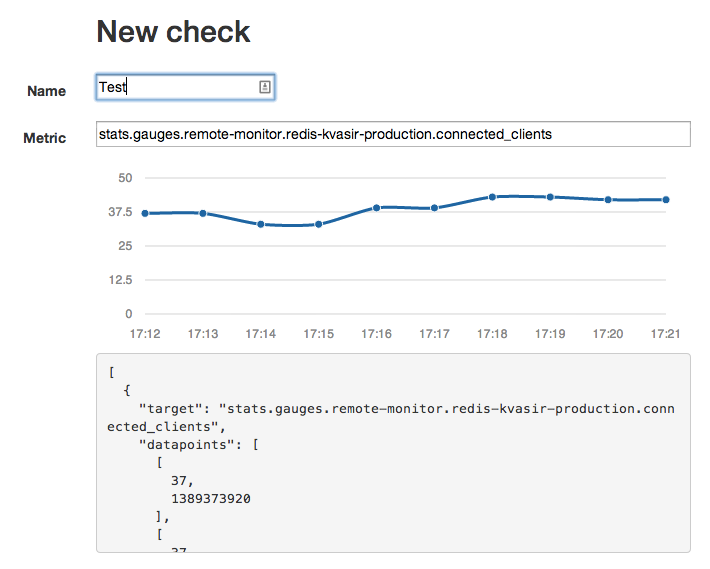The image size is (710, 569).
Task: Click the ected_clients" wrapped line in JSON
Action: (166, 427)
